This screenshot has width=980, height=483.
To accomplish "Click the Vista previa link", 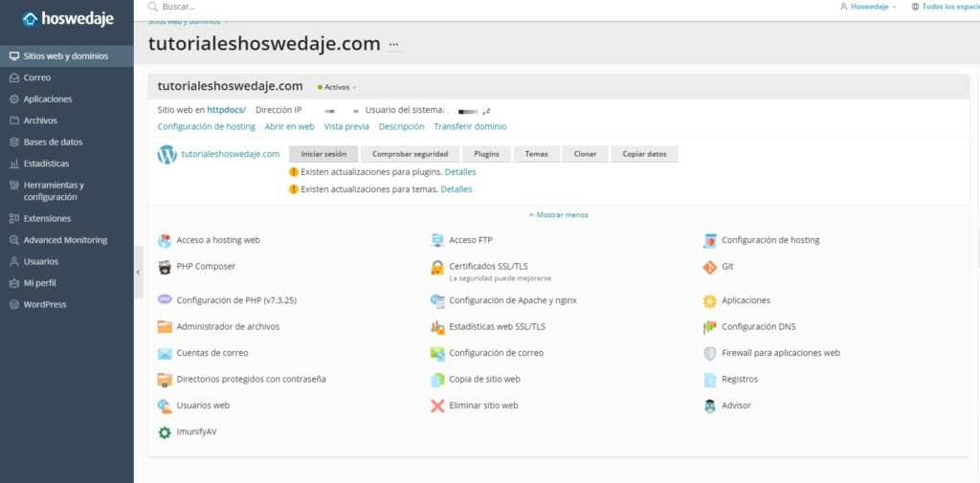I will 346,127.
